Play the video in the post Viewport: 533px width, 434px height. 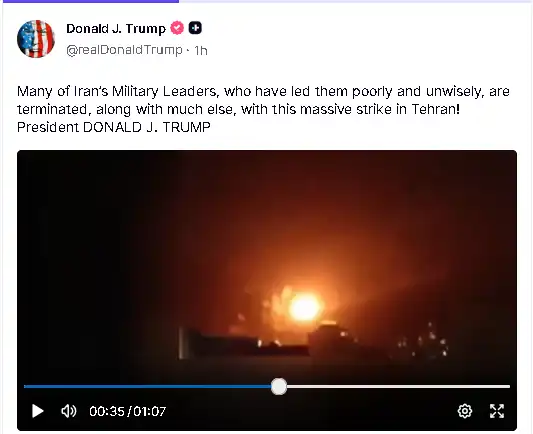pos(37,411)
